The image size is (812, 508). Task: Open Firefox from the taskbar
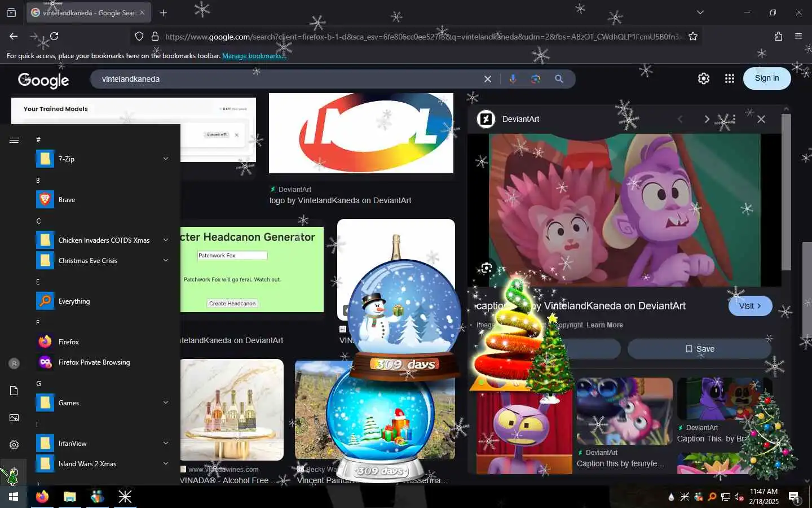(x=42, y=497)
